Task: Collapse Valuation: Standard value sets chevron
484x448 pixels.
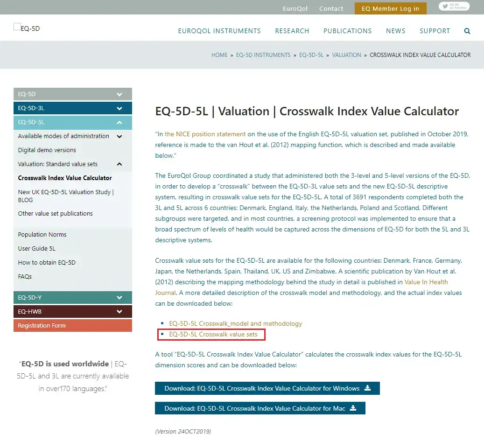Action: tap(119, 164)
